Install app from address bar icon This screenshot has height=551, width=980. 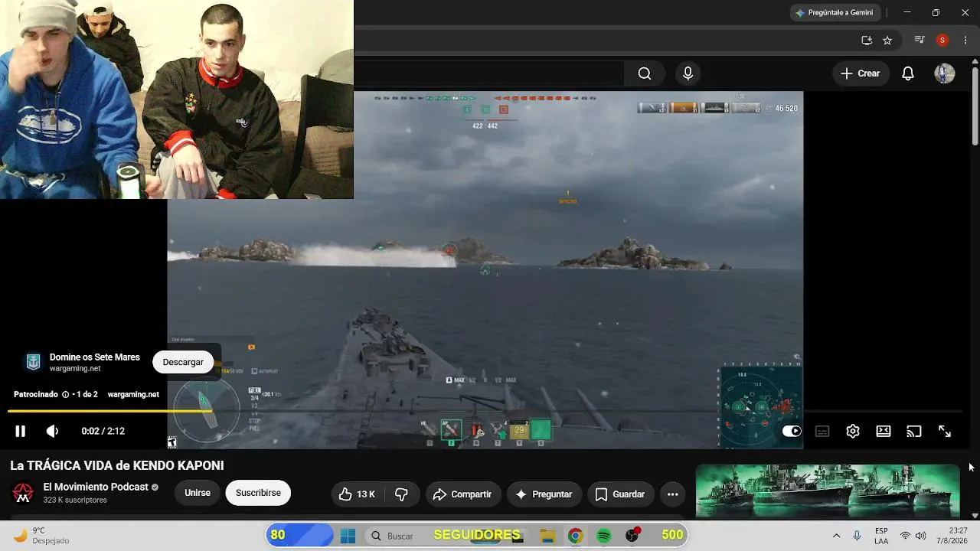867,40
